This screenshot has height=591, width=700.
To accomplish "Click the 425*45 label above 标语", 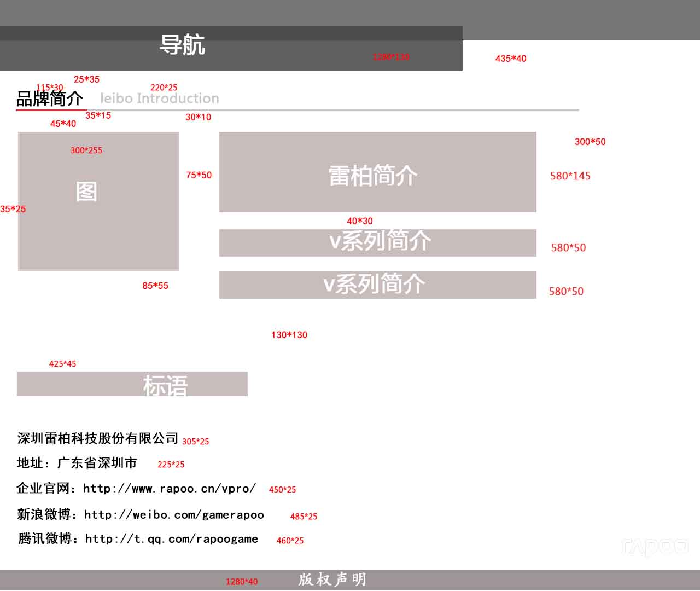I will 63,364.
